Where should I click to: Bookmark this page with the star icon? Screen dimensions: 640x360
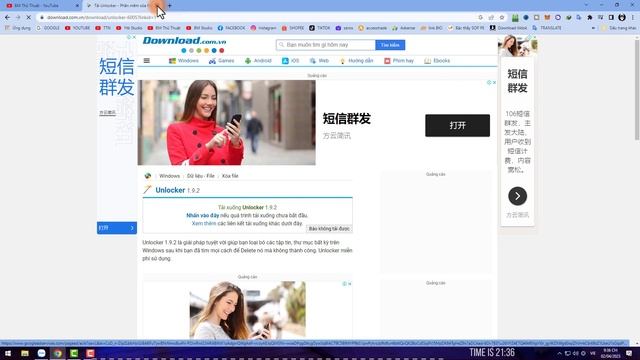(502, 18)
